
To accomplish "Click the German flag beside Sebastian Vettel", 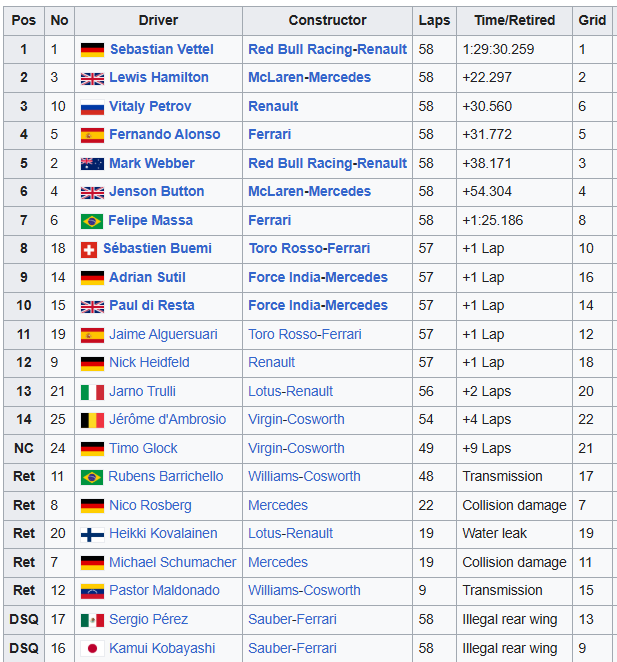I will point(92,50).
